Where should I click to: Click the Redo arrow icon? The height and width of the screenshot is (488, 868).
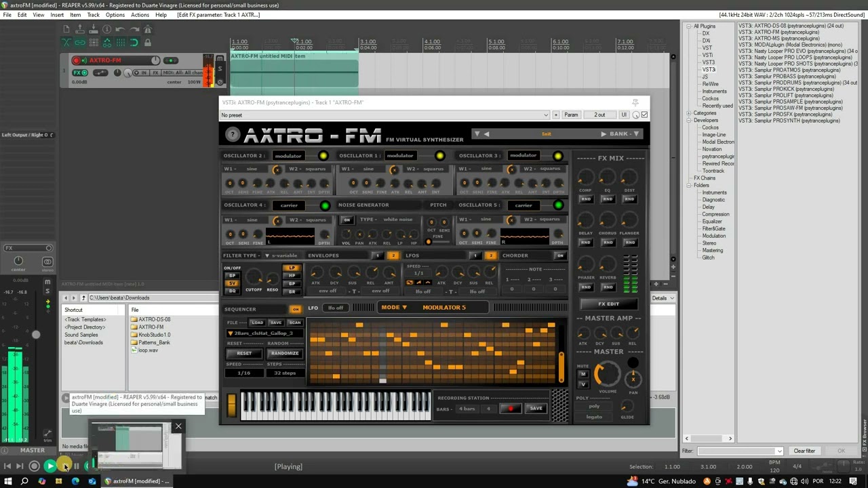point(134,29)
